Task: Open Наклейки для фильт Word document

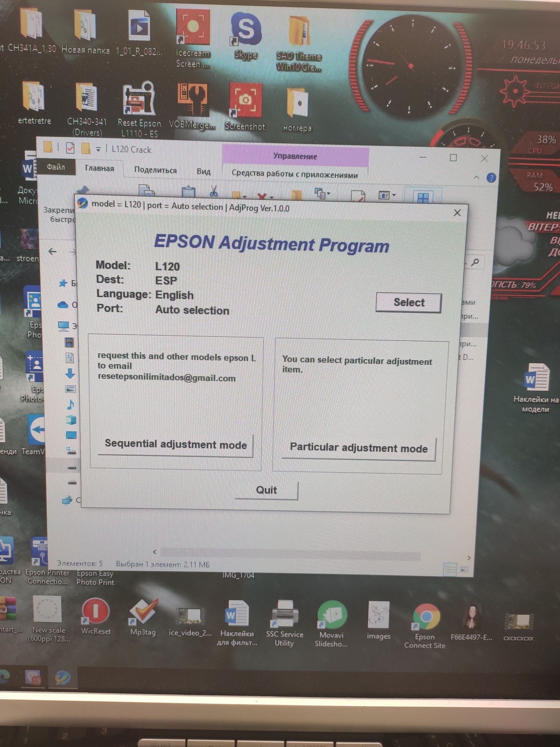Action: (237, 623)
